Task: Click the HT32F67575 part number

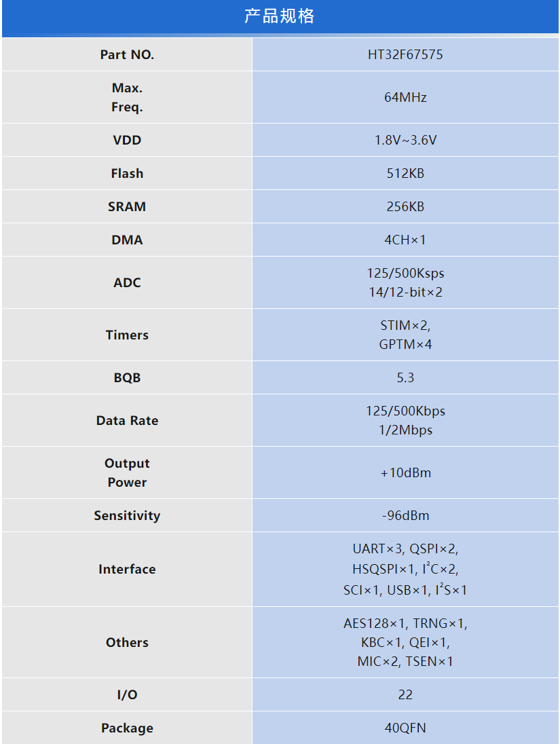Action: (x=405, y=55)
